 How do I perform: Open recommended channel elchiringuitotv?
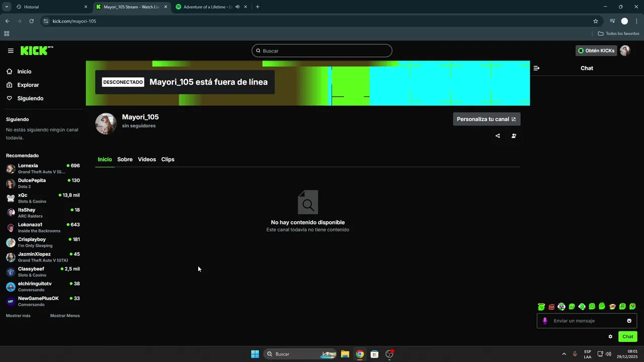(x=43, y=287)
